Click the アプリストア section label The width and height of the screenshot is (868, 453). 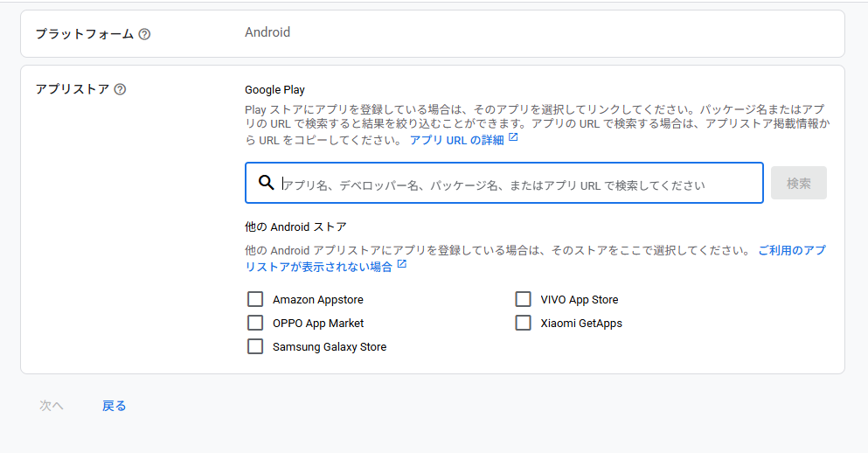72,89
